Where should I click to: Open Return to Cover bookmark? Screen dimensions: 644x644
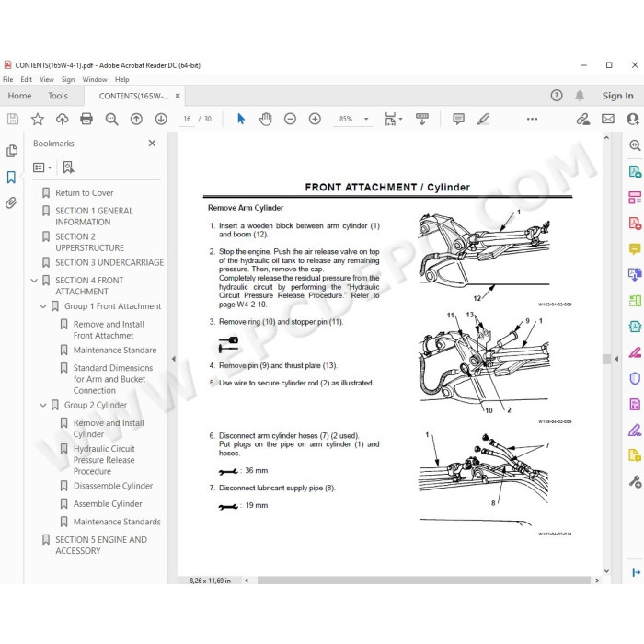click(85, 193)
